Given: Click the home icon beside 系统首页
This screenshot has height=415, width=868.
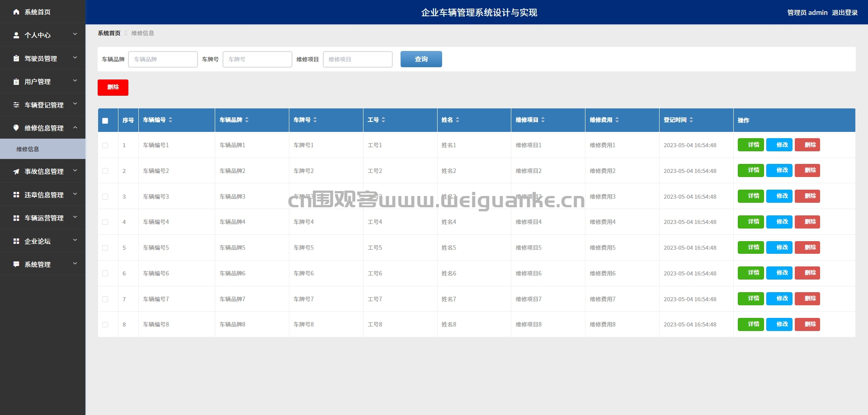Looking at the screenshot, I should tap(16, 12).
